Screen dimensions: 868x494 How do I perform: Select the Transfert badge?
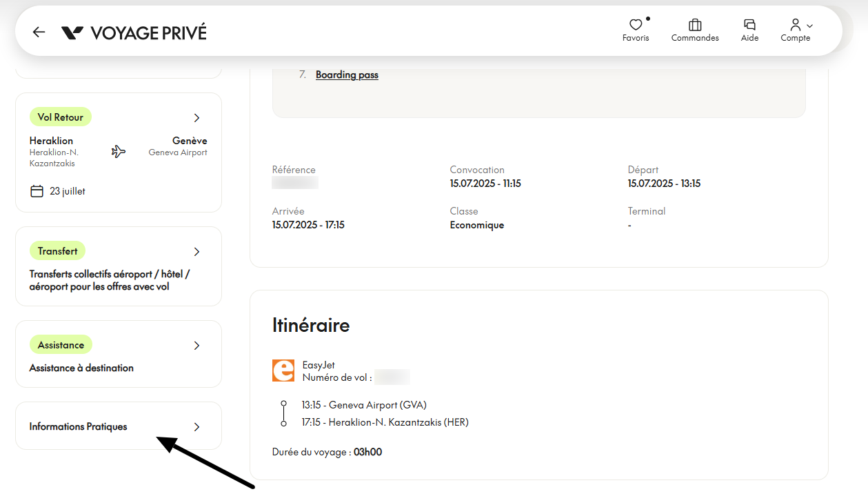(x=57, y=251)
